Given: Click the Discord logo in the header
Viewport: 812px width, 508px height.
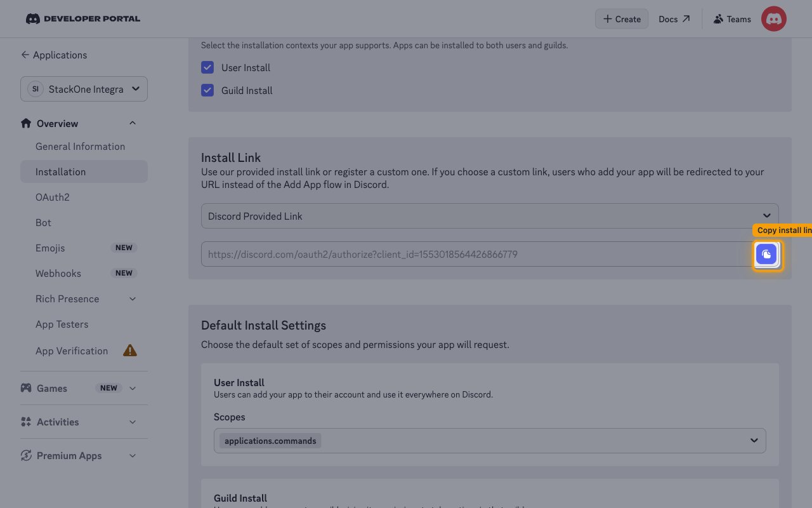Looking at the screenshot, I should pyautogui.click(x=33, y=19).
